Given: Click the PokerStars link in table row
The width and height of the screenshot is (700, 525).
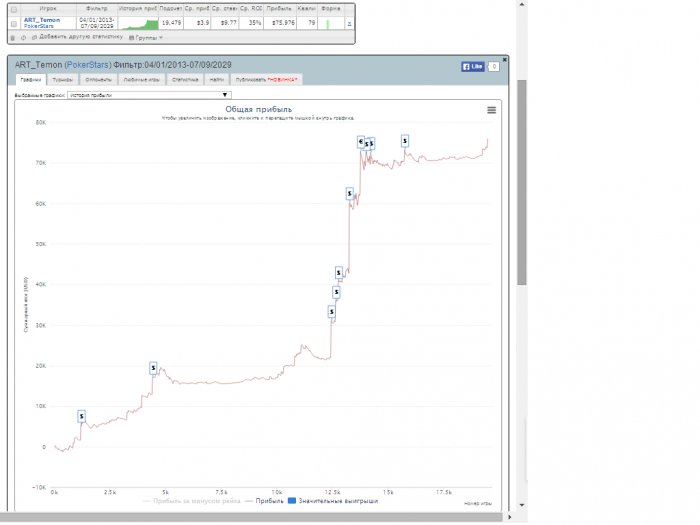Looking at the screenshot, I should (38, 26).
